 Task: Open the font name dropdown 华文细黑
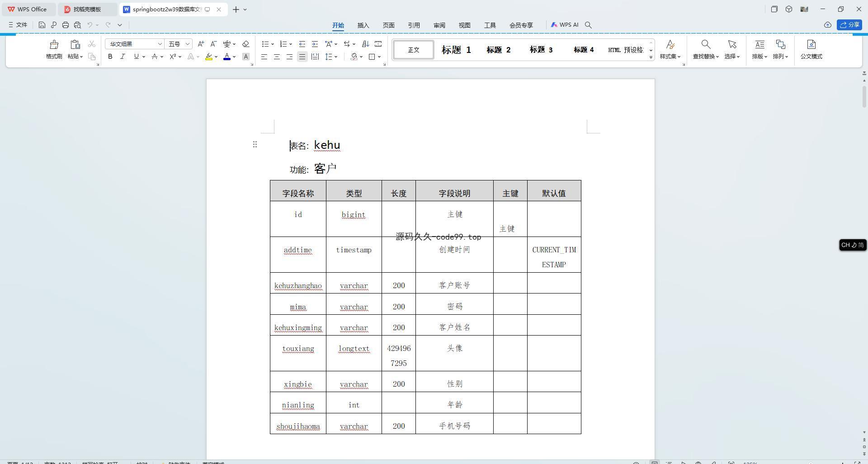click(x=160, y=44)
